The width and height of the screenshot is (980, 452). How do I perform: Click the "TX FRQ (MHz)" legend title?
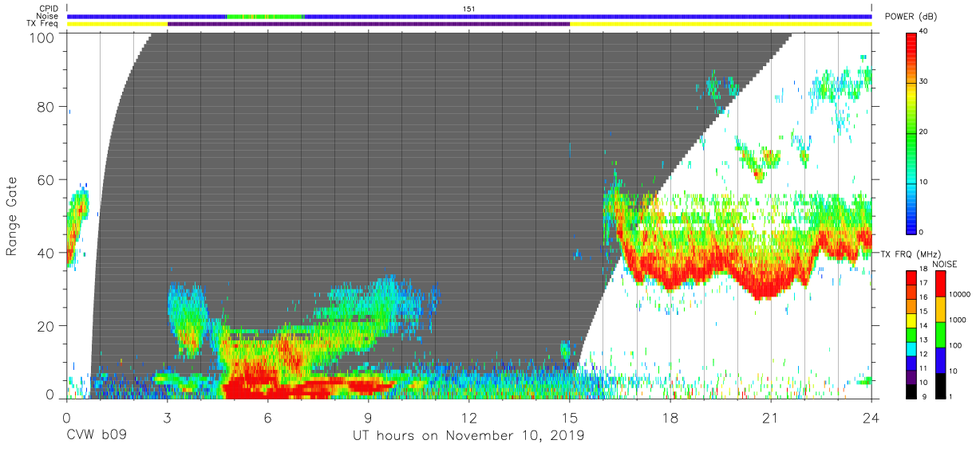tap(911, 254)
